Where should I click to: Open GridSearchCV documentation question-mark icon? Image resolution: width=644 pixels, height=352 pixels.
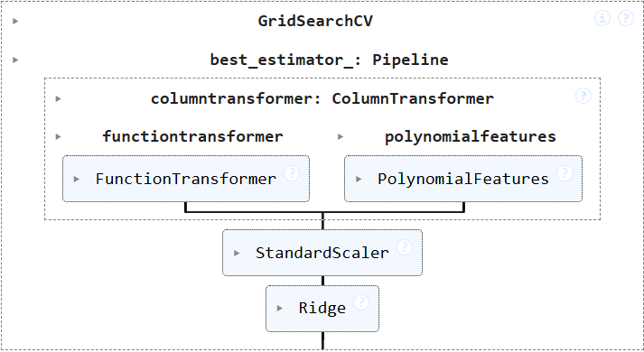pyautogui.click(x=626, y=18)
